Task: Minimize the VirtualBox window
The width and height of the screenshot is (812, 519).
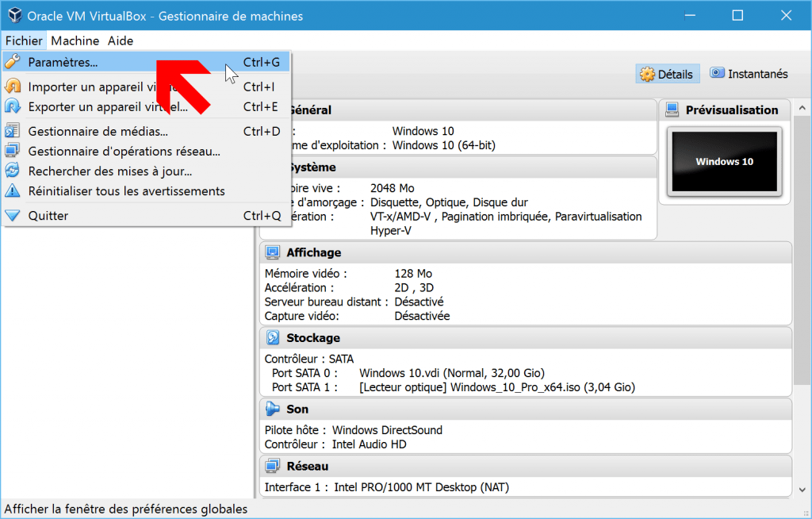Action: [690, 16]
